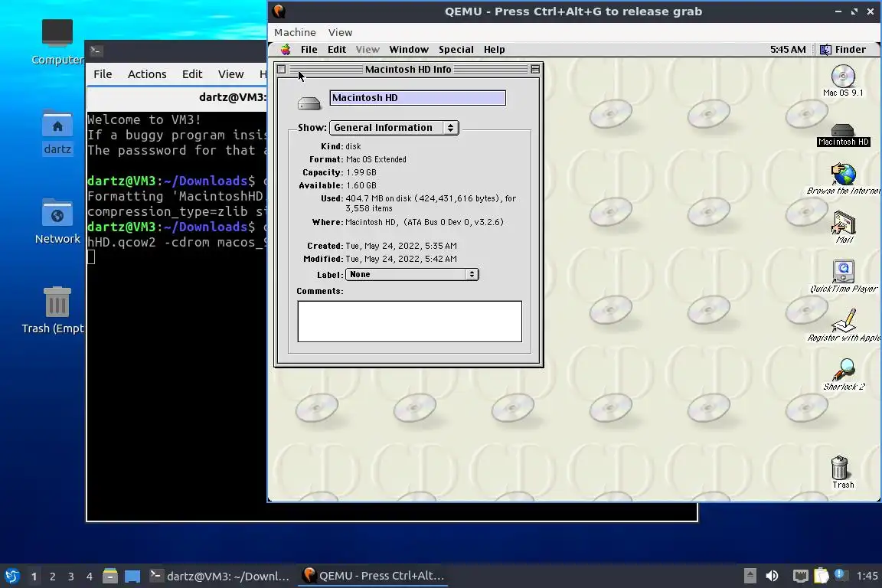Open the terminal File menu

click(103, 74)
